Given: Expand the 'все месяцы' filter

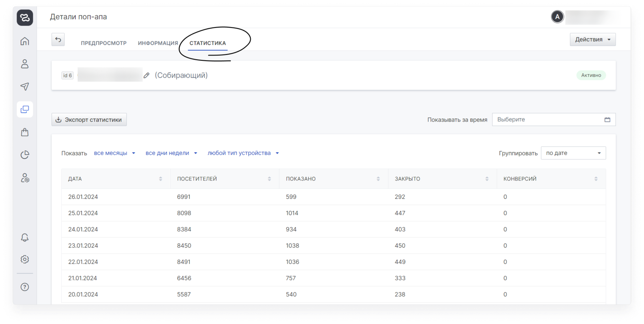Looking at the screenshot, I should coord(115,153).
